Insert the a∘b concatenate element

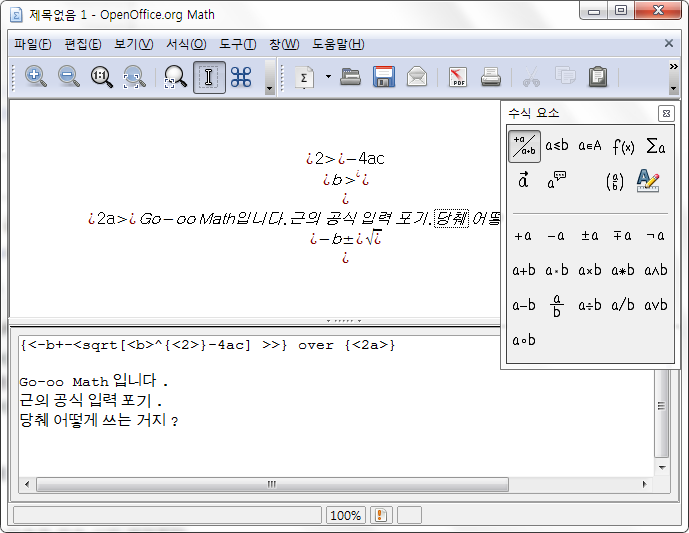tap(524, 340)
